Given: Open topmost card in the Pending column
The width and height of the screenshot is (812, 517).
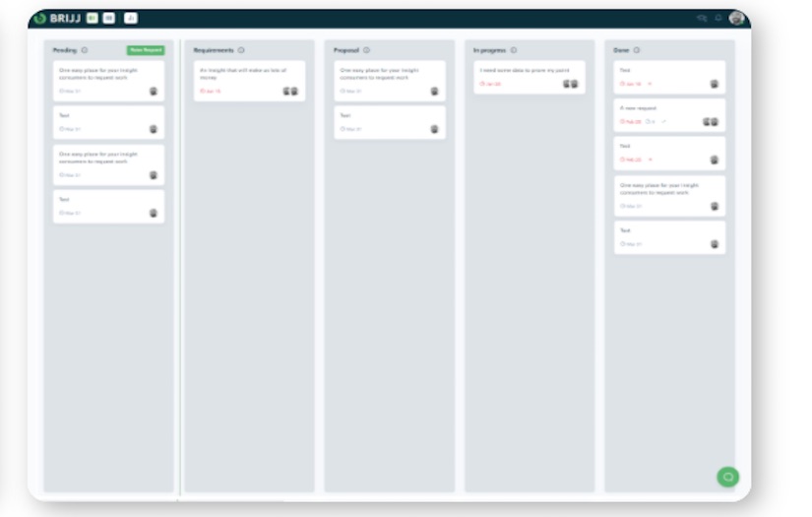Looking at the screenshot, I should [108, 81].
